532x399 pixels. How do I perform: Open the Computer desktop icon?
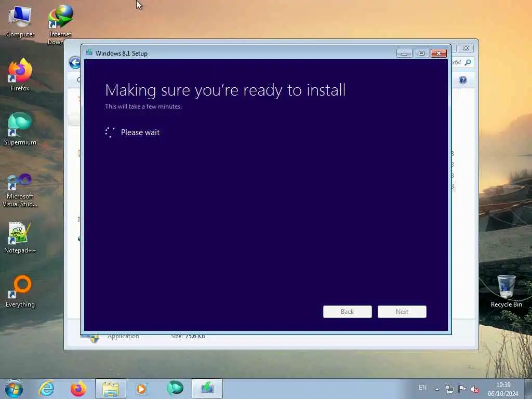coord(20,22)
